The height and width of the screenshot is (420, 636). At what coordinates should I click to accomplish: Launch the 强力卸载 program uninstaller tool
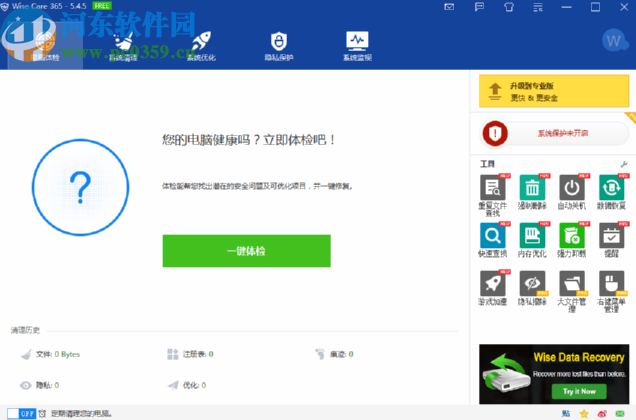[x=572, y=240]
